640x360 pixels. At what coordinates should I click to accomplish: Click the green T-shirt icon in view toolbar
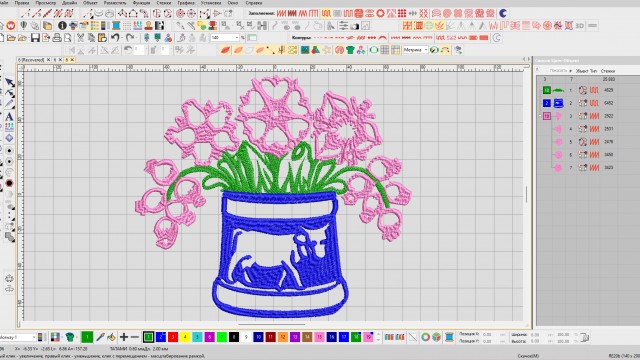[350, 50]
